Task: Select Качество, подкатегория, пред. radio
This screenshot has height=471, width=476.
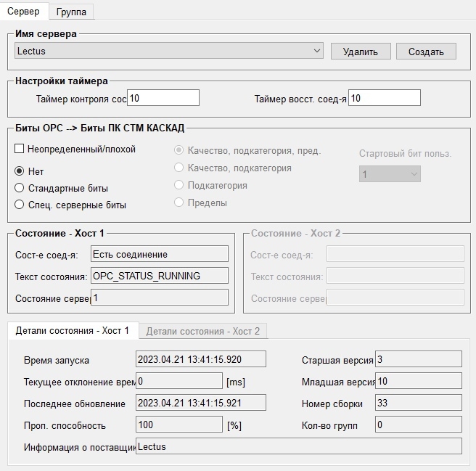Action: click(x=178, y=150)
